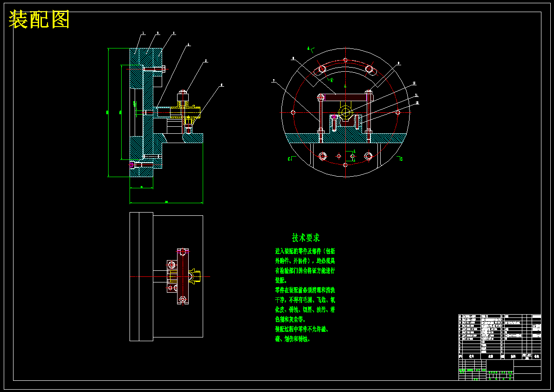Click part balloon number 12 on circular view
554x392 pixels.
click(417, 103)
